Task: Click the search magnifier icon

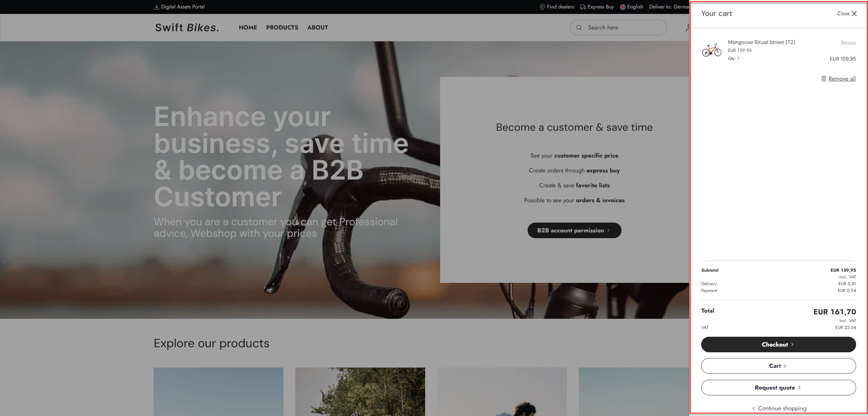Action: pyautogui.click(x=579, y=27)
